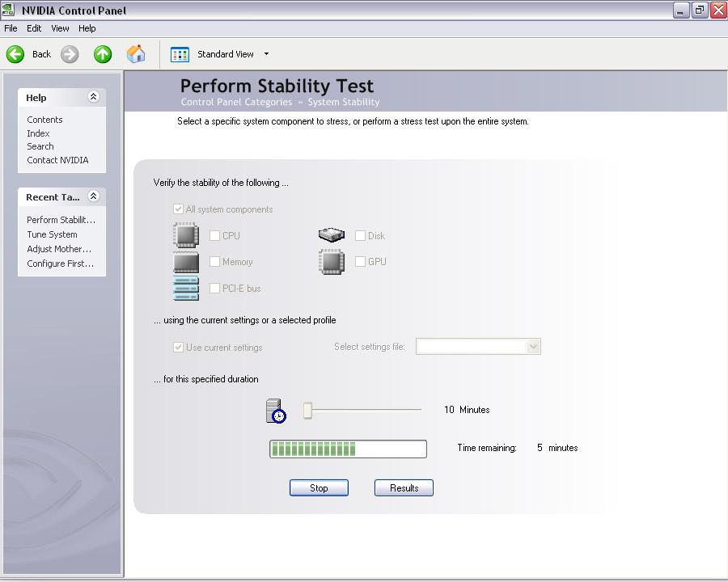Enable the CPU checkbox

214,236
